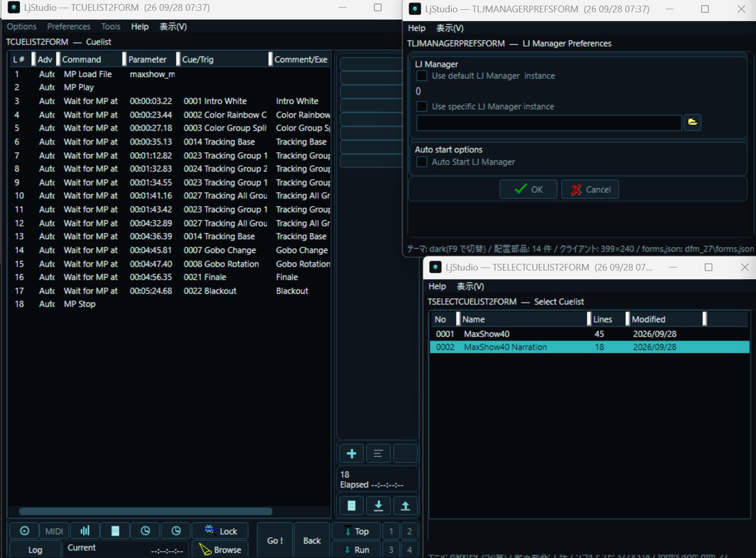
Task: Click the Browse button with the flashlight icon
Action: [x=220, y=549]
